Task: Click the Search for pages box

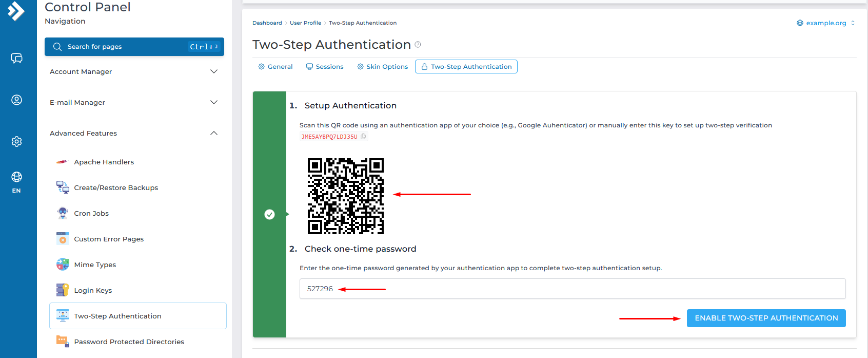Action: 134,47
